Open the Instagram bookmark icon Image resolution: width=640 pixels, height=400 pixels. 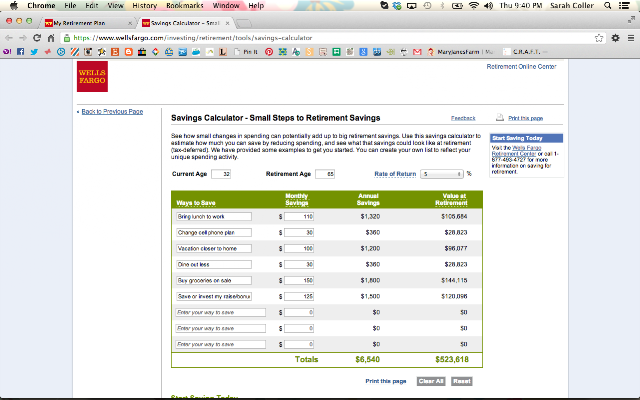click(x=88, y=52)
